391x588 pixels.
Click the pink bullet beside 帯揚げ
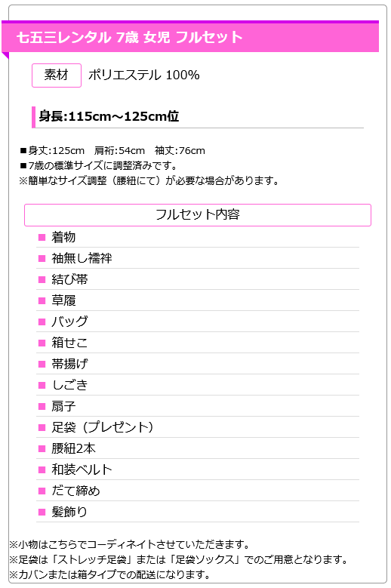coord(42,364)
